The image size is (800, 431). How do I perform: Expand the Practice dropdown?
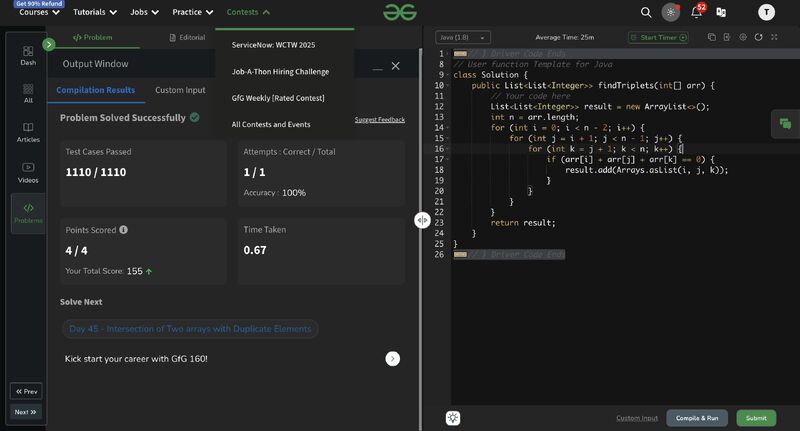tap(192, 12)
